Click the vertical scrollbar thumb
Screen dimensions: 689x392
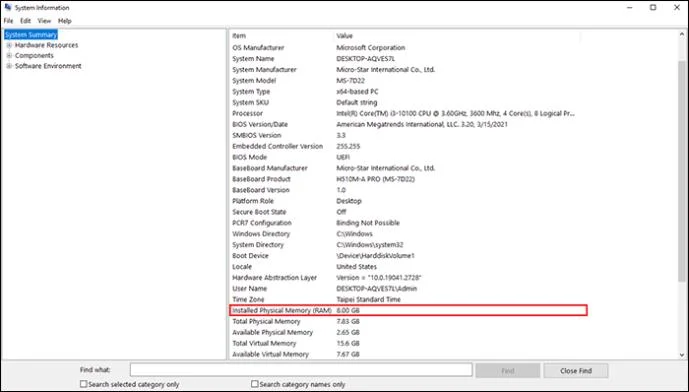point(682,171)
